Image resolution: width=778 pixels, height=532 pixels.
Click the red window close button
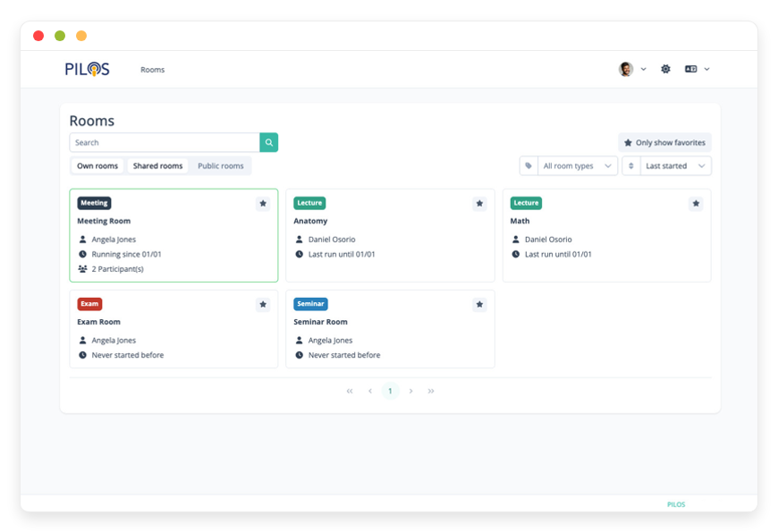click(38, 36)
